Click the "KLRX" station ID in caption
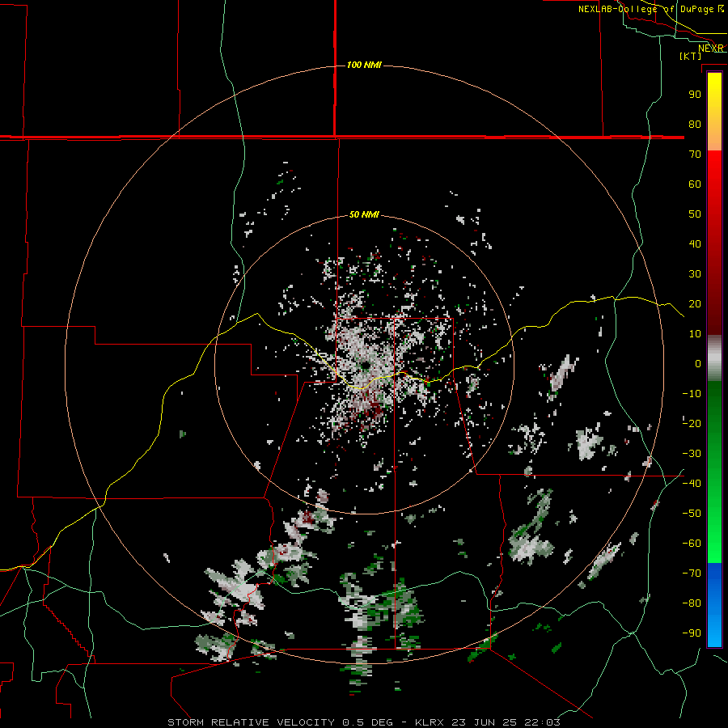This screenshot has height=728, width=728. (x=430, y=722)
